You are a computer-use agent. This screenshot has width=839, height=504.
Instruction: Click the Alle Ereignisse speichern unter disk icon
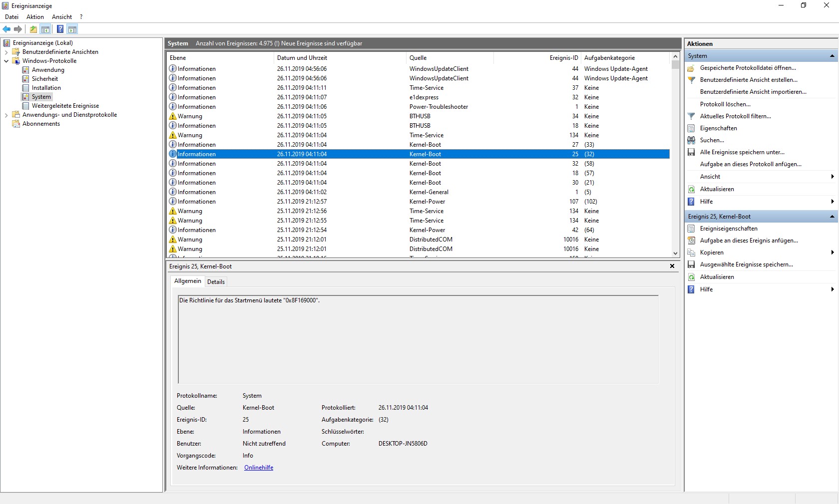pos(691,152)
